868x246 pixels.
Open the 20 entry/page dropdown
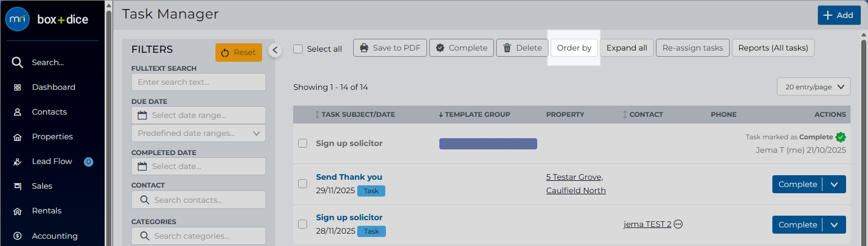click(x=813, y=87)
